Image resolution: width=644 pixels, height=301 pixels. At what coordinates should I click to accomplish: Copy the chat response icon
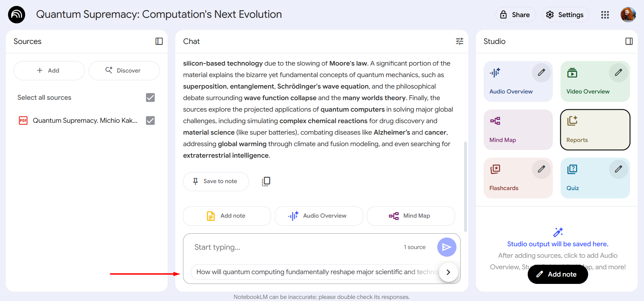[x=266, y=181]
